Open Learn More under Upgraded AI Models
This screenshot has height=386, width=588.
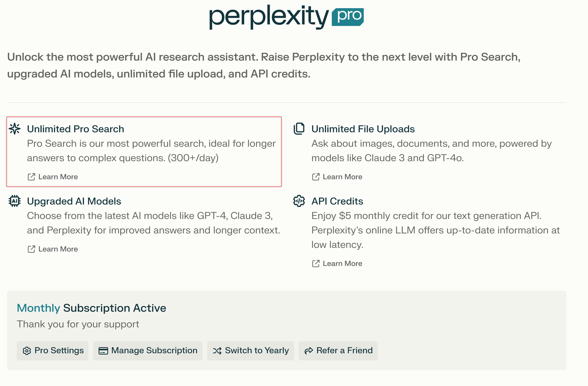pos(58,249)
